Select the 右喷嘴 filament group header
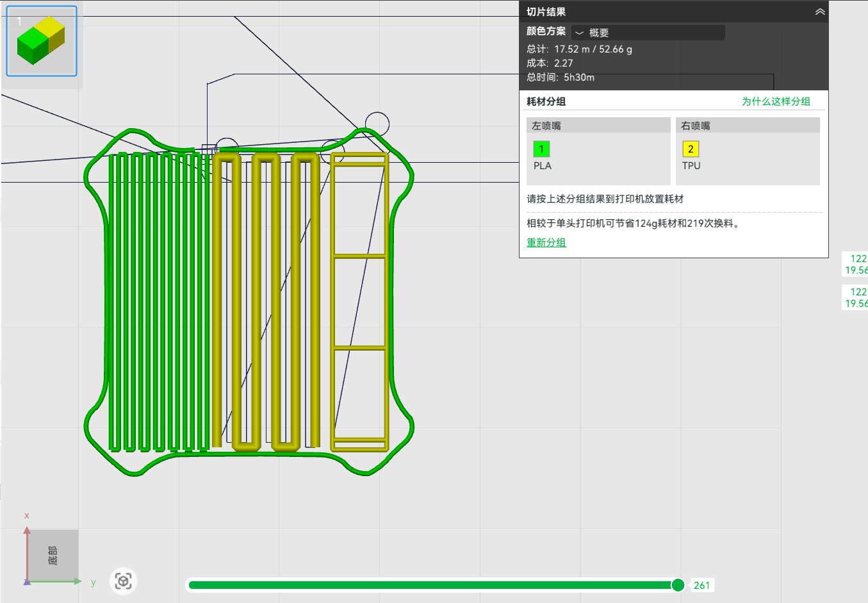Viewport: 868px width, 603px height. tap(748, 125)
